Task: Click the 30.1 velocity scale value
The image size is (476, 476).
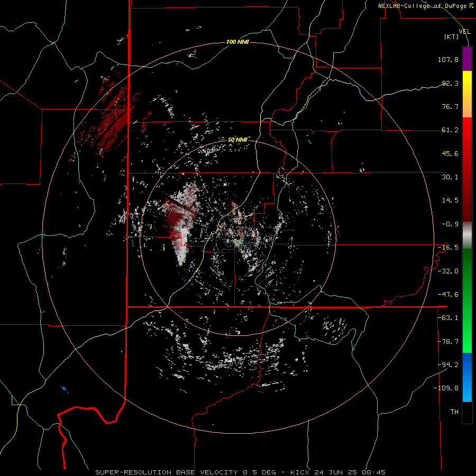Action: click(450, 177)
